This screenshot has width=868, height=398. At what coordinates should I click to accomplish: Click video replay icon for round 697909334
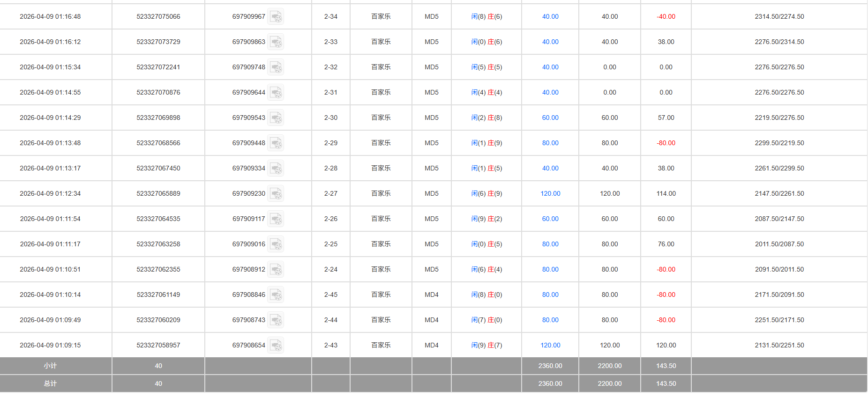pos(276,169)
